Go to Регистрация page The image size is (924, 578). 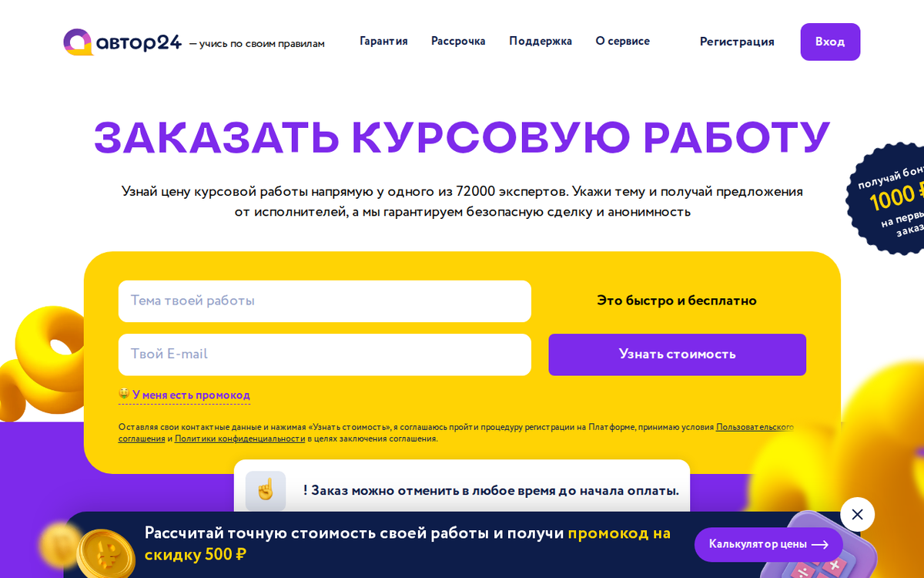tap(737, 42)
